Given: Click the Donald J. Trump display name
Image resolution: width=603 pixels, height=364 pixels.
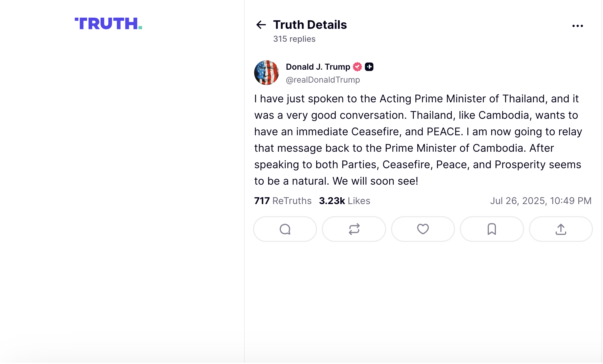Looking at the screenshot, I should 318,67.
